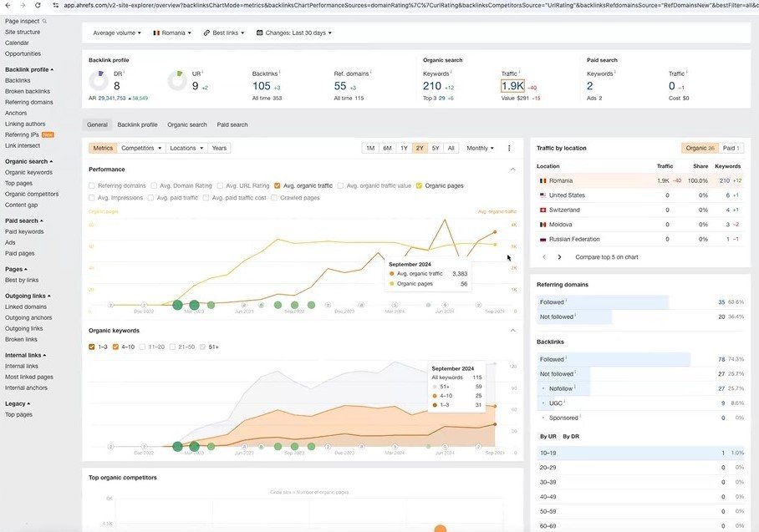The width and height of the screenshot is (759, 532).
Task: Open Broken backlinks in the sidebar
Action: tap(28, 91)
